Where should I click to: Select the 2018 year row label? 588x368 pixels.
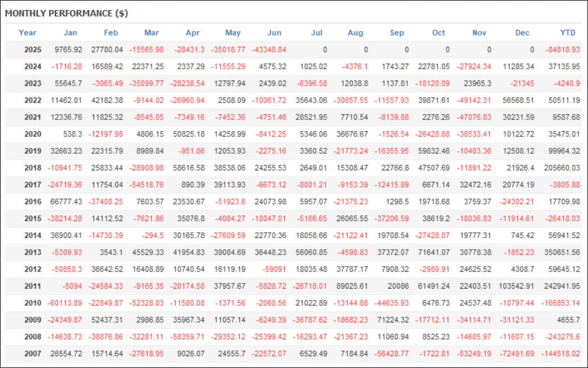click(33, 168)
